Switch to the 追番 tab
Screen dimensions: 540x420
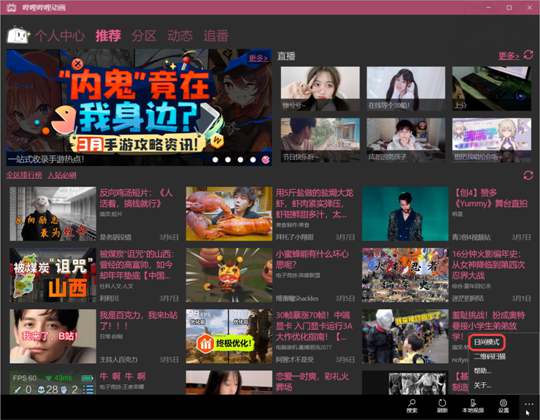coord(216,35)
